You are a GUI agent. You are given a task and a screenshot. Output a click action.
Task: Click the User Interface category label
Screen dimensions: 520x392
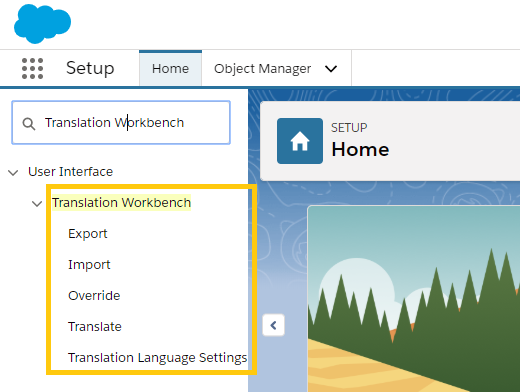70,172
